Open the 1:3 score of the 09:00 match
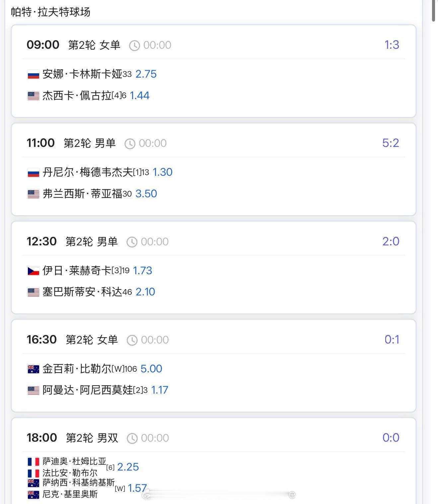 (392, 45)
